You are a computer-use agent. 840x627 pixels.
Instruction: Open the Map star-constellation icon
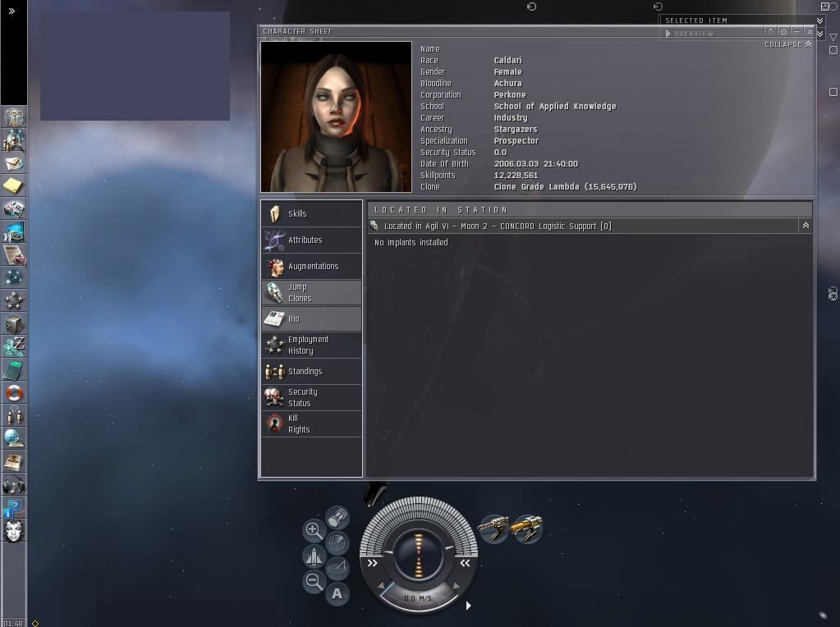pos(14,278)
